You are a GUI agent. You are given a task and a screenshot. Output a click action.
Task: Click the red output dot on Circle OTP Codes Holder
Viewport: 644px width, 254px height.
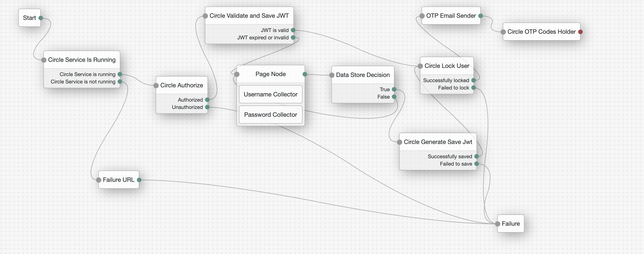(580, 32)
